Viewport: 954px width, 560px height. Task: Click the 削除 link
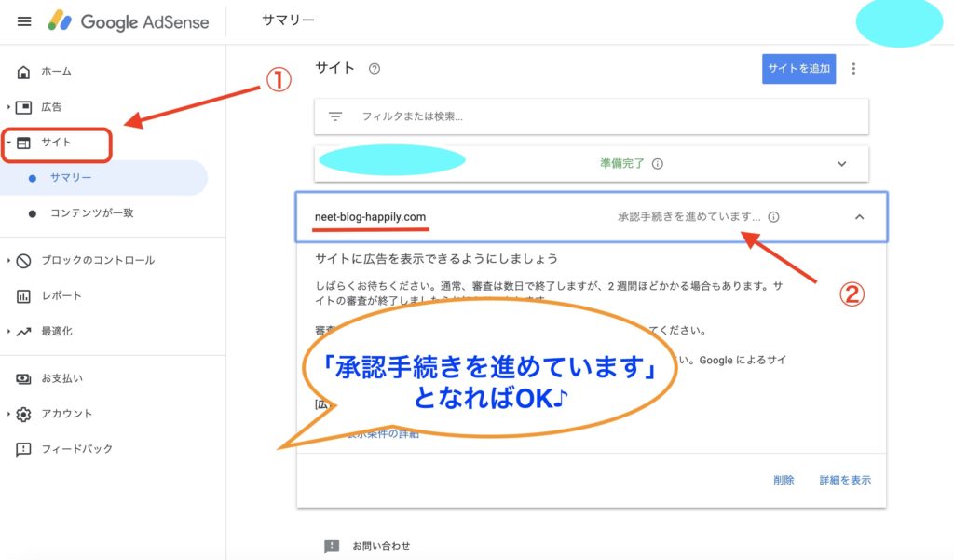[784, 480]
